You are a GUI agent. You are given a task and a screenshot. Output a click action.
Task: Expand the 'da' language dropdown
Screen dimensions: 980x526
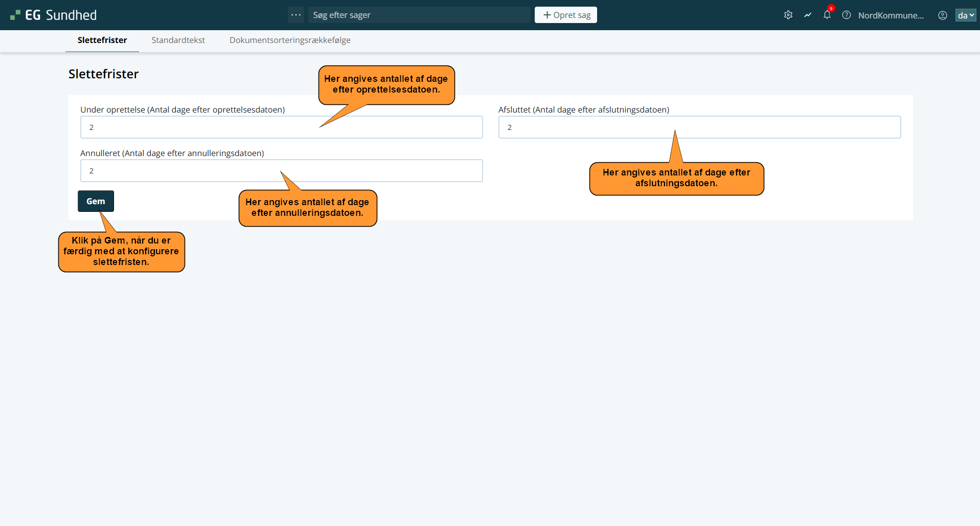click(965, 15)
